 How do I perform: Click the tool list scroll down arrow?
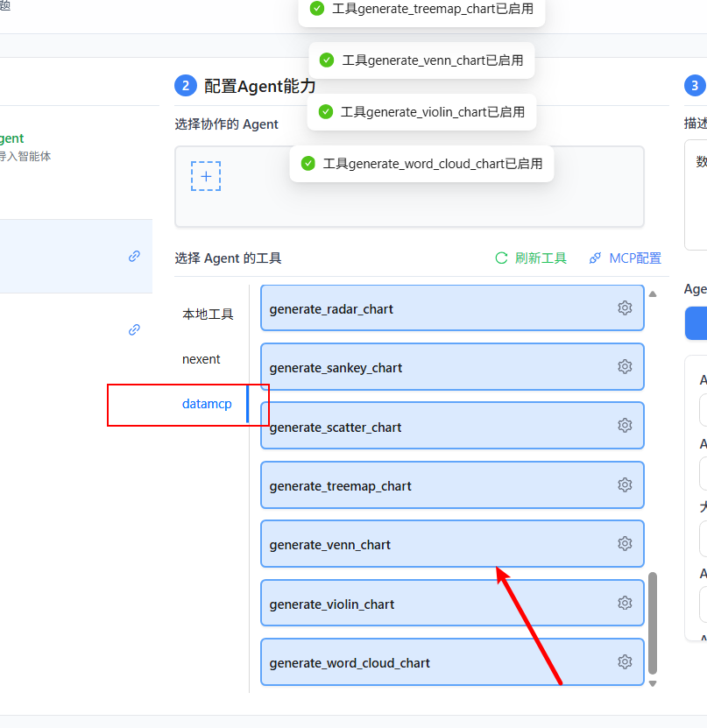coord(653,683)
